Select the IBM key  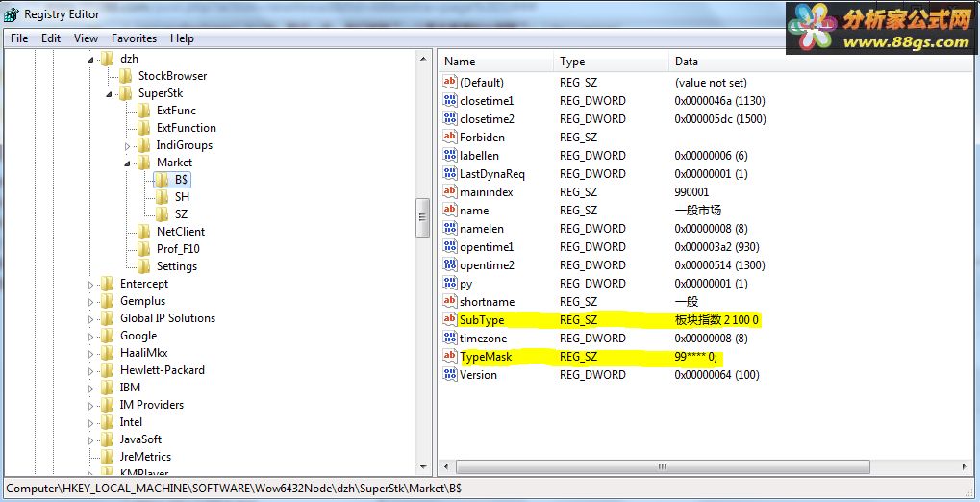click(130, 387)
